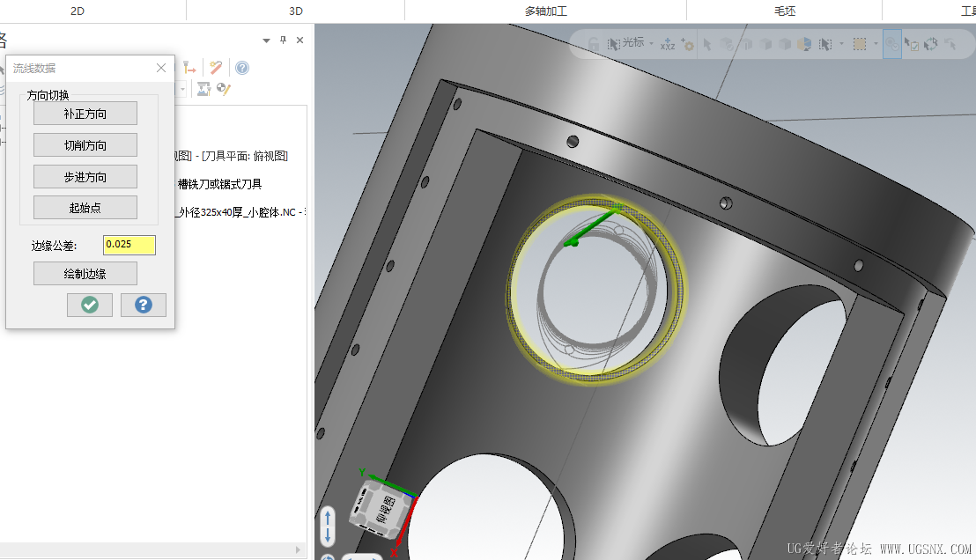Open the X,Y,Z coordinate entry tool
The width and height of the screenshot is (976, 560).
pyautogui.click(x=667, y=43)
